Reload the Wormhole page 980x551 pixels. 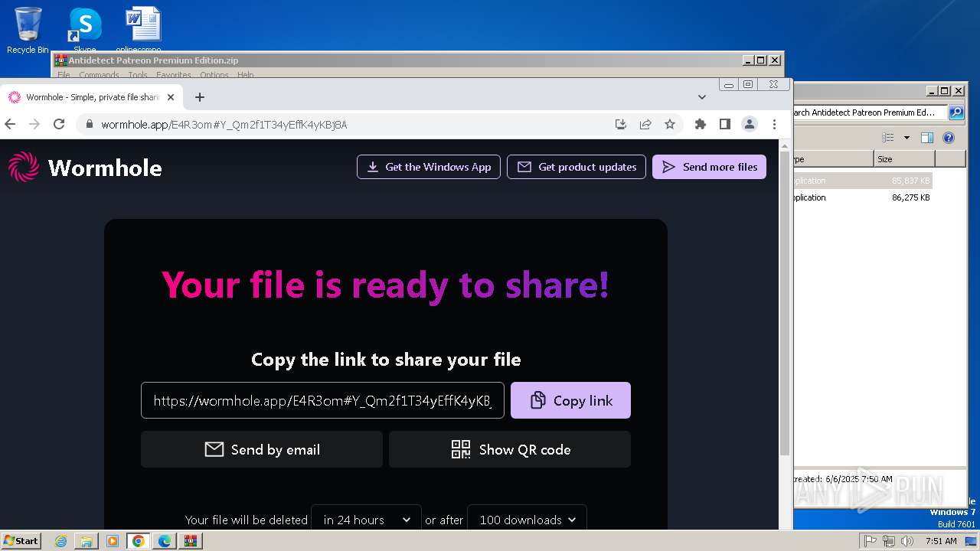point(59,124)
